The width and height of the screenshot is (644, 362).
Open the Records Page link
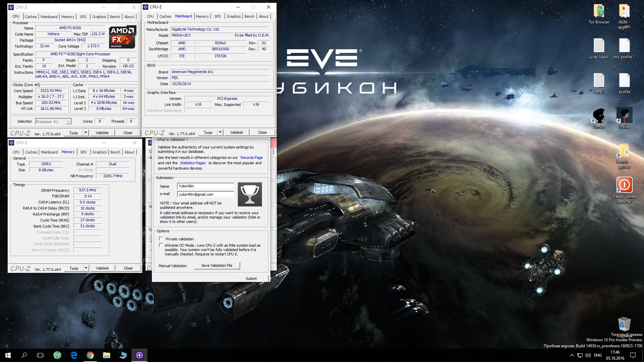252,158
